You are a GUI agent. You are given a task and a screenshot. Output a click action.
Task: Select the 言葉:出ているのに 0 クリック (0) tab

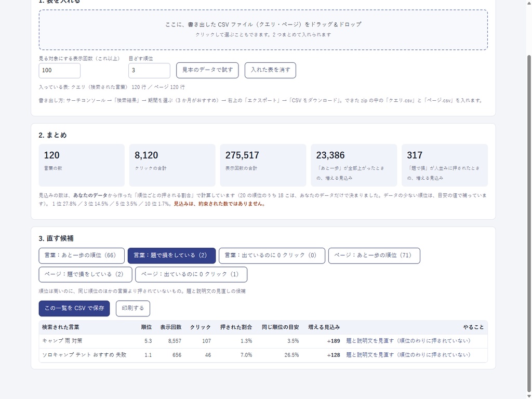click(x=272, y=256)
